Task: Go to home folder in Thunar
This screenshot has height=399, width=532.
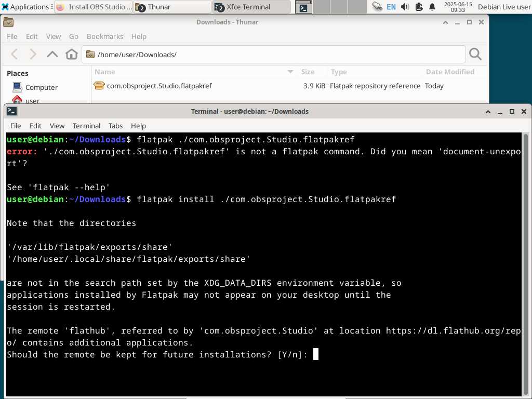Action: coord(72,54)
